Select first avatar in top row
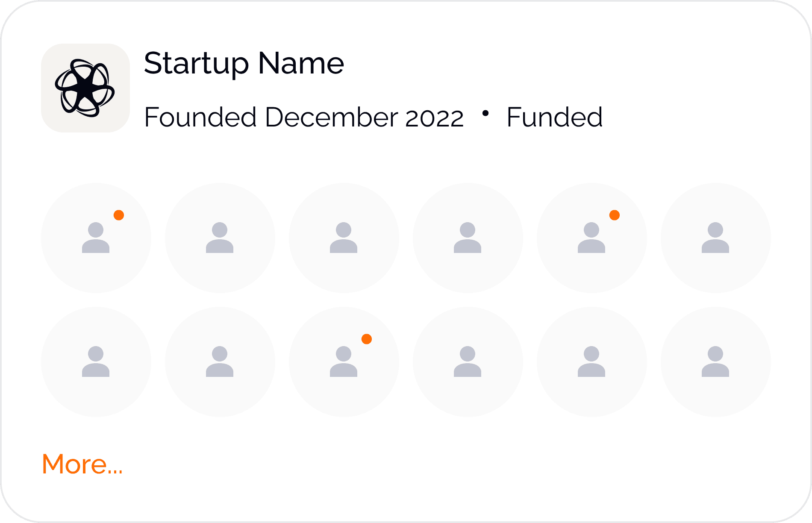 point(96,238)
